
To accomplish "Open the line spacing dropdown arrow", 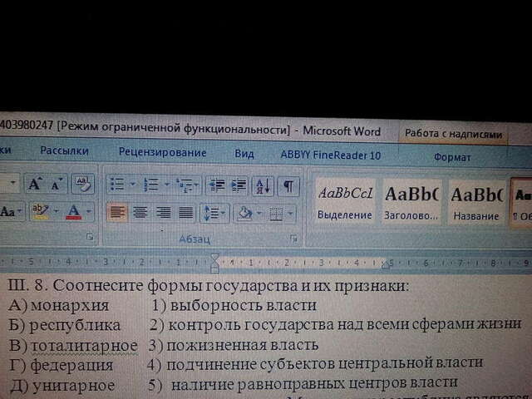I will [x=224, y=214].
